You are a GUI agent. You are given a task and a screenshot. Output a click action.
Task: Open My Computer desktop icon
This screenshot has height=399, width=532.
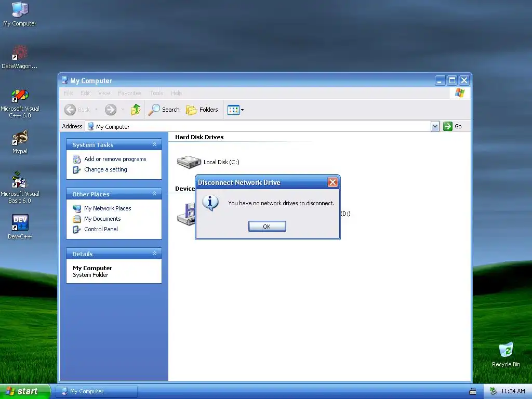pos(20,14)
